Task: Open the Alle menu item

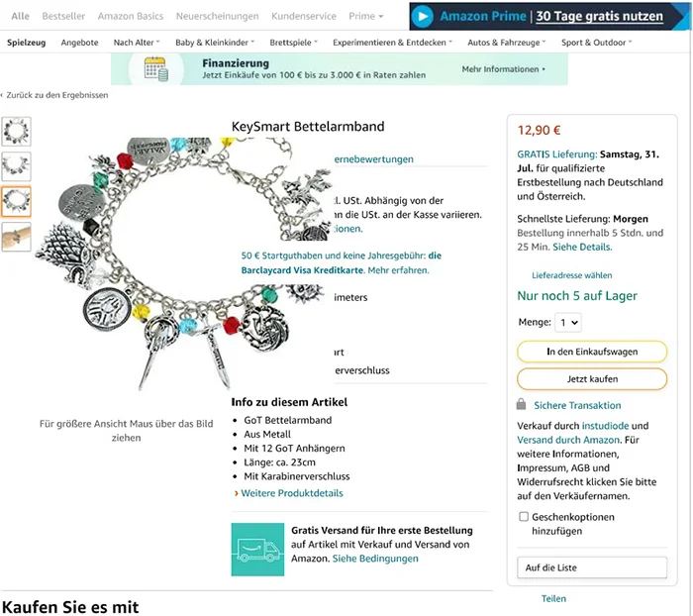Action: [21, 17]
